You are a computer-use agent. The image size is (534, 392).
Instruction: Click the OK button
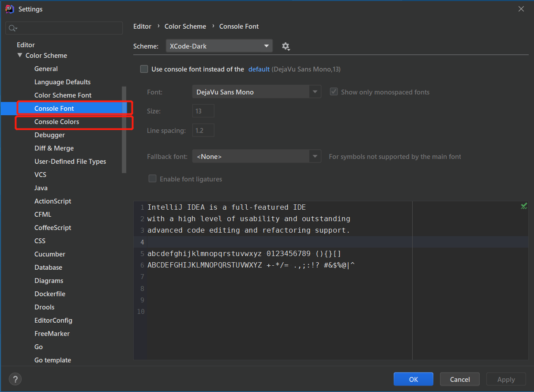pos(414,379)
